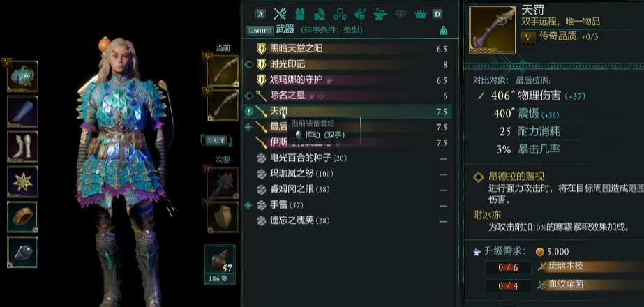Open the anvil crafting materials icon

[380, 15]
